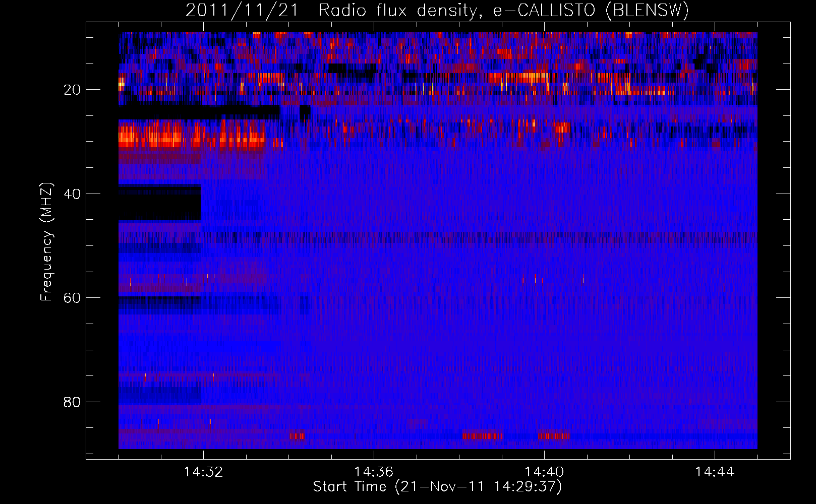Image resolution: width=816 pixels, height=504 pixels.
Task: Click the 14:32 time tick label
Action: click(203, 472)
